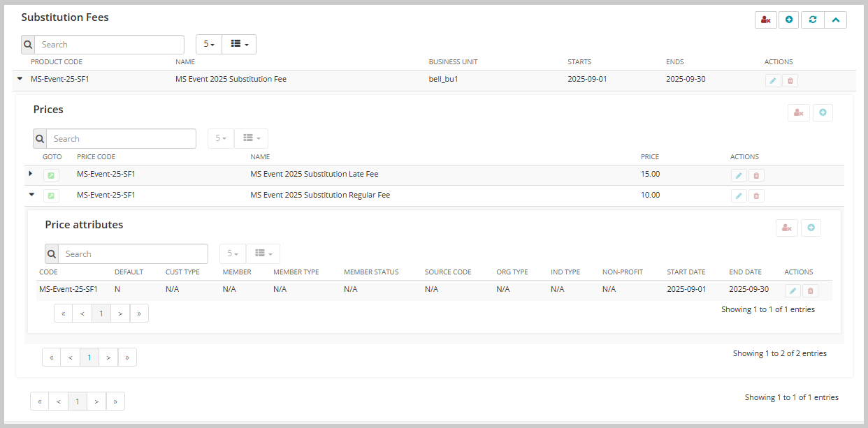Click the magnifier icon beside Price attributes search
The height and width of the screenshot is (428, 868).
(52, 254)
